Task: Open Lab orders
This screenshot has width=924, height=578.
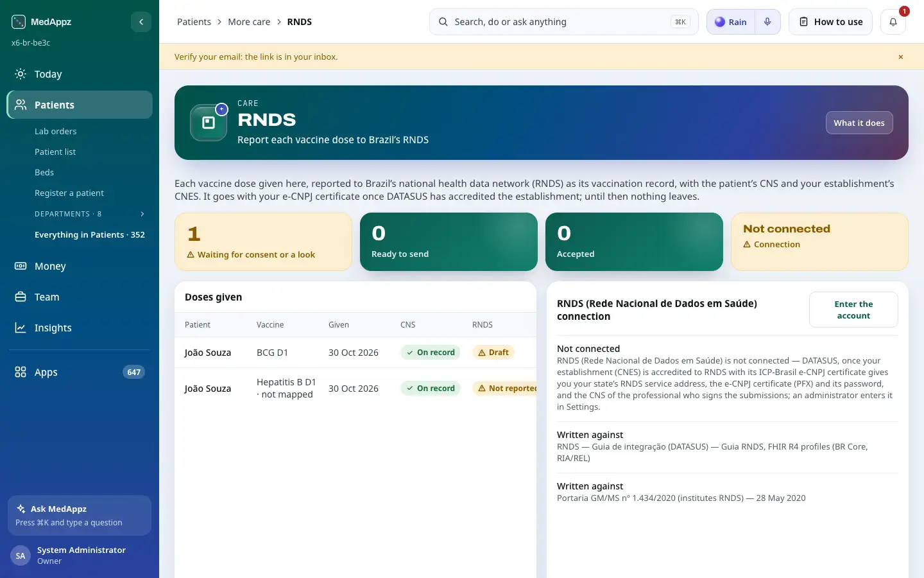Action: click(x=55, y=131)
